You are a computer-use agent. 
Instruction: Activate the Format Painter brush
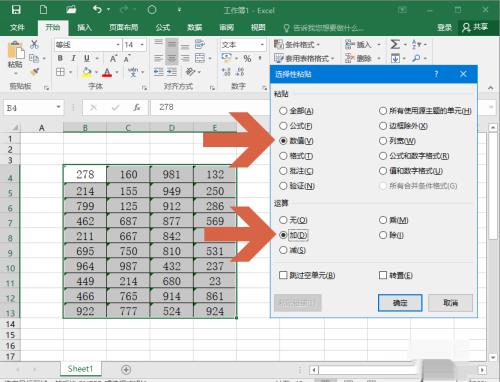34,72
